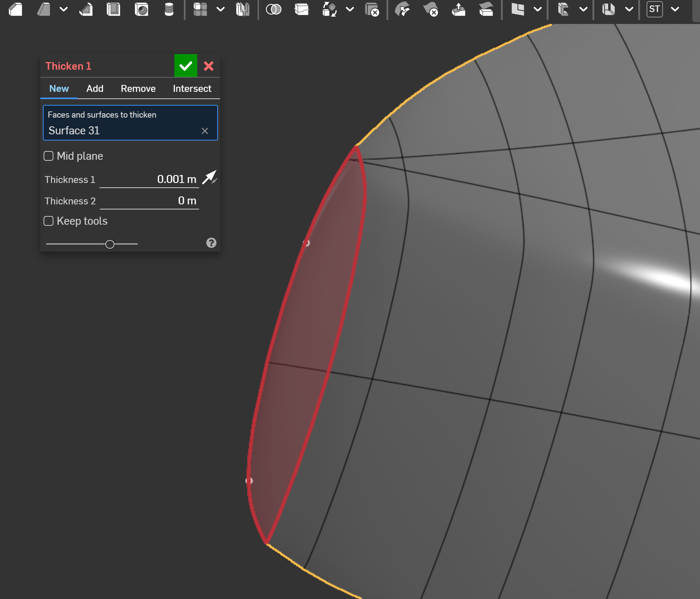Confirm Thicken 1 with green checkmark
This screenshot has height=599, width=700.
point(186,66)
